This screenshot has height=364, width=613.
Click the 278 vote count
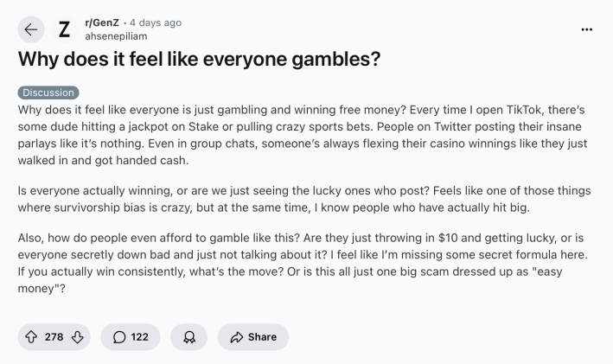click(x=54, y=336)
